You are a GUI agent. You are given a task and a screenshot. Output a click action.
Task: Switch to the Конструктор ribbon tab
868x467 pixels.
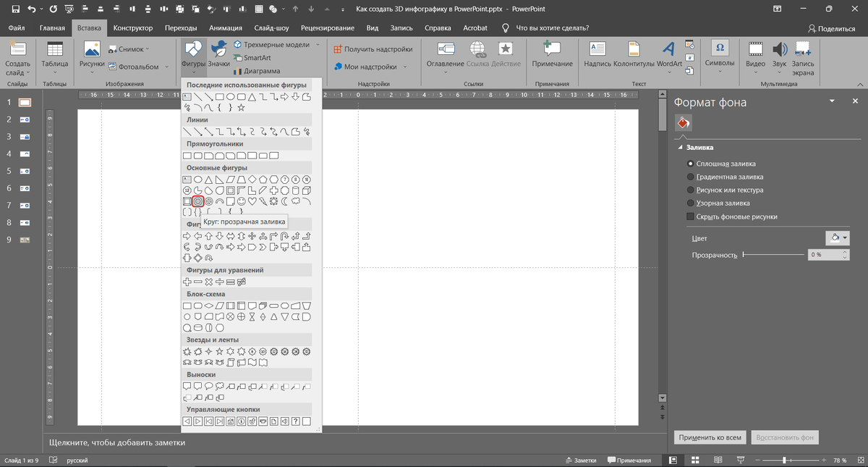click(133, 28)
